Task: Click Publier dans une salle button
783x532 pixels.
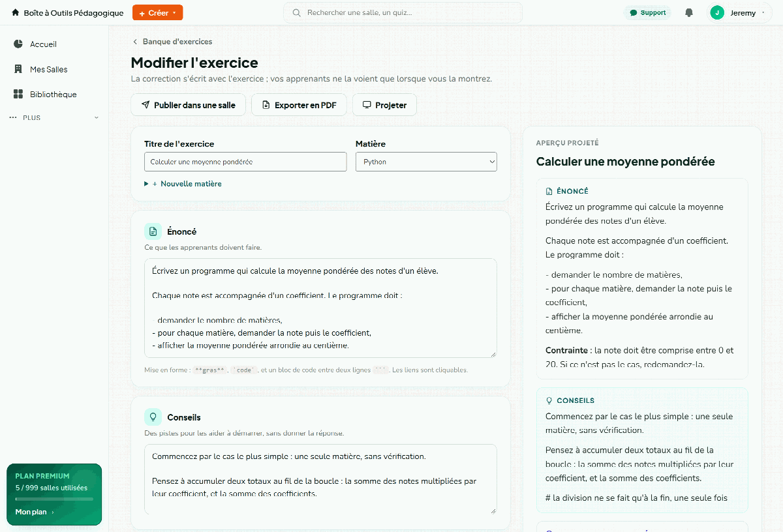Action: click(x=188, y=105)
